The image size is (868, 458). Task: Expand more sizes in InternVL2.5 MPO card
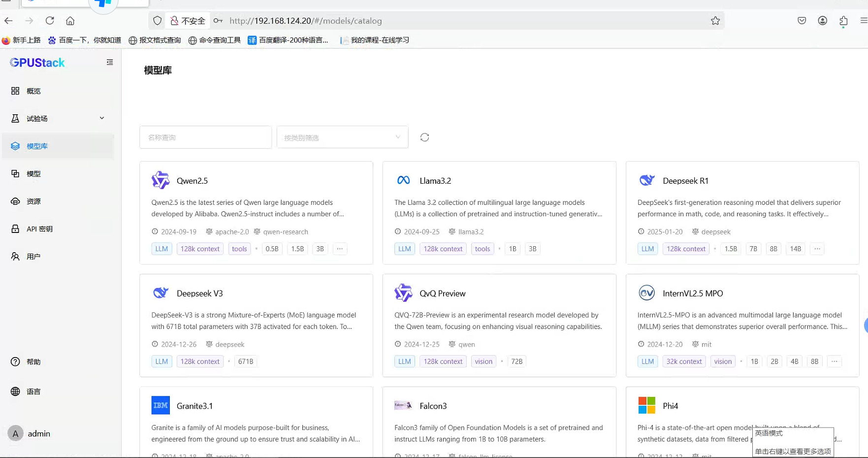click(834, 361)
